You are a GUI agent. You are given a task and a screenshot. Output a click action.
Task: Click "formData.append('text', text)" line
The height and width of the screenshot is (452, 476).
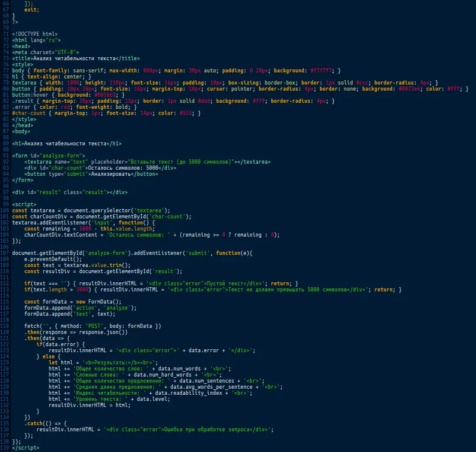click(70, 314)
